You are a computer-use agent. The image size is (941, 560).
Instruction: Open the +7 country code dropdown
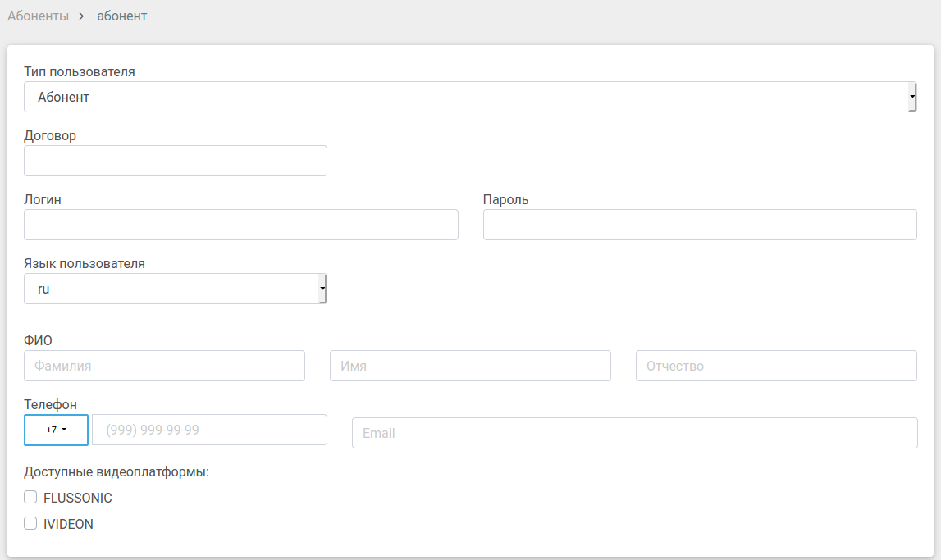56,430
